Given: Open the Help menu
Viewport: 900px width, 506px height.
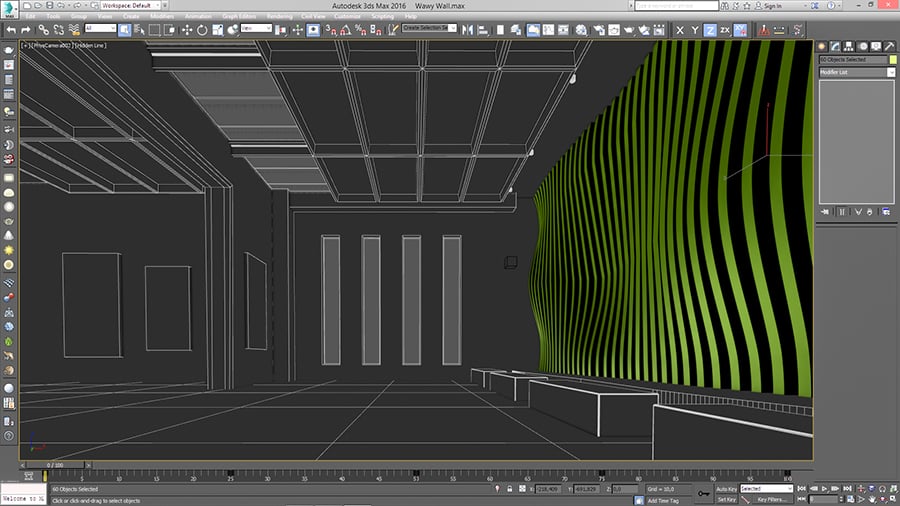Looking at the screenshot, I should click(x=411, y=17).
